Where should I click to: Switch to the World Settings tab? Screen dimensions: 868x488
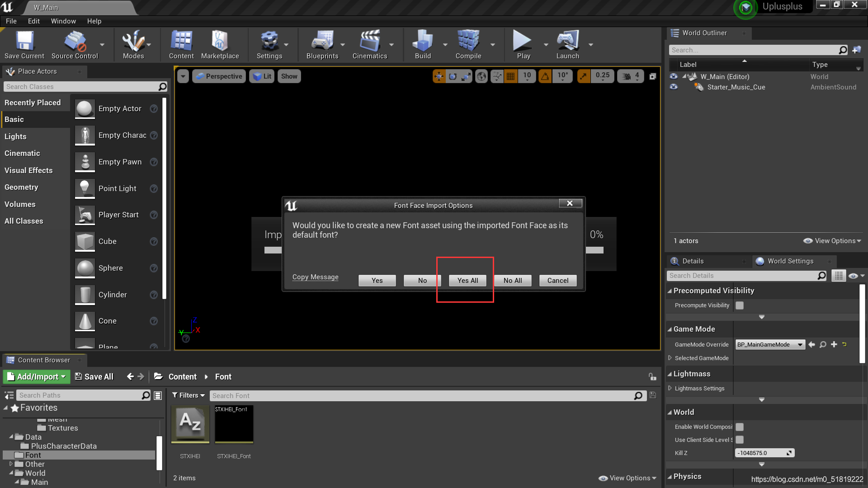pos(790,261)
